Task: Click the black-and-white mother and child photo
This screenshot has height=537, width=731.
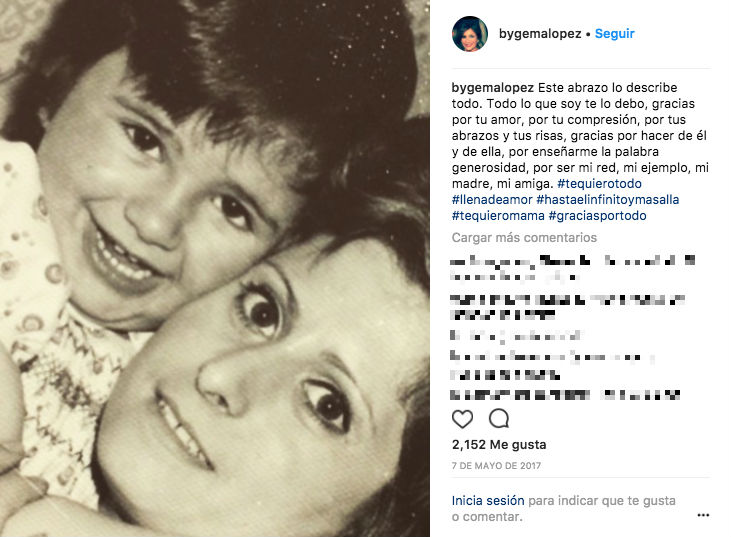Action: coord(215,268)
